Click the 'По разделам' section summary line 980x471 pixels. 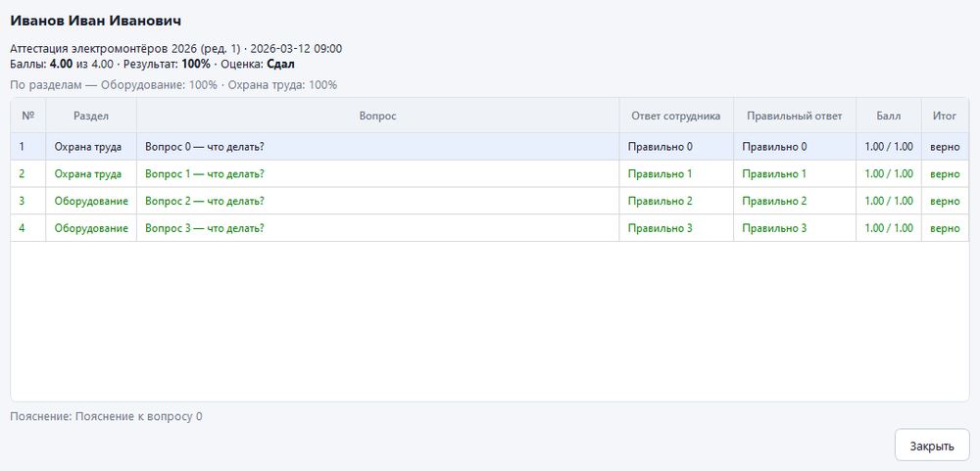173,85
